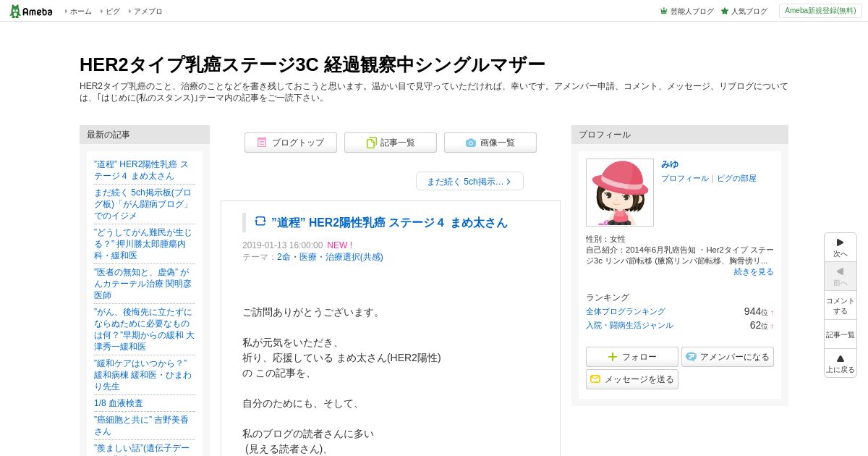Image resolution: width=868 pixels, height=456 pixels.
Task: Open 芸能人ブログ link with crown icon
Action: (686, 11)
